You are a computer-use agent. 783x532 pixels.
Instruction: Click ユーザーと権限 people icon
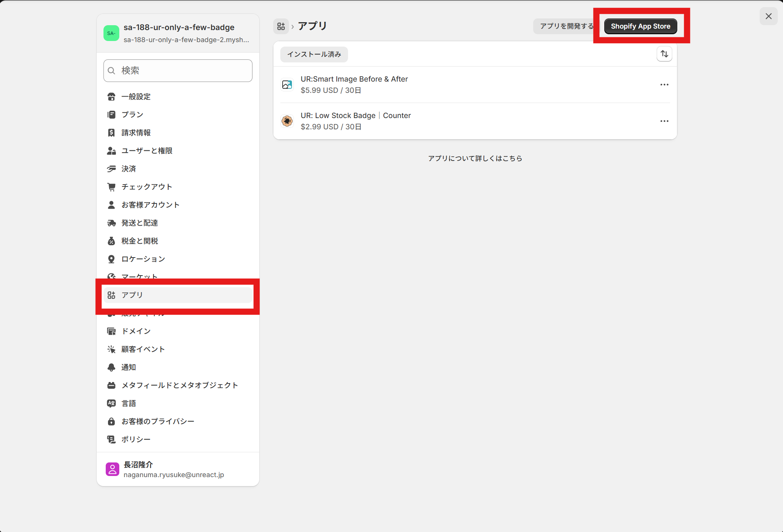click(x=111, y=151)
